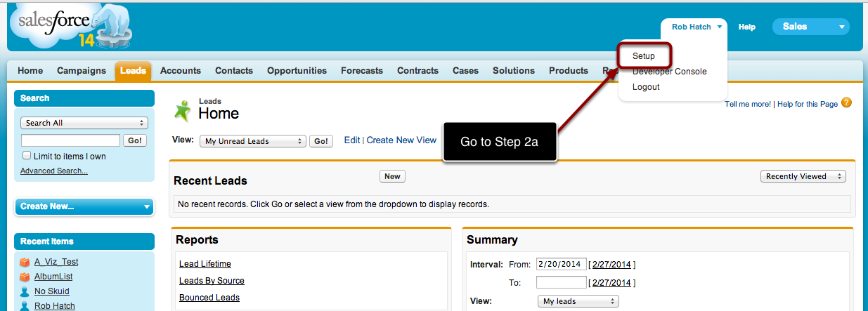Open the Solutions tab
This screenshot has width=868, height=311.
pos(514,70)
